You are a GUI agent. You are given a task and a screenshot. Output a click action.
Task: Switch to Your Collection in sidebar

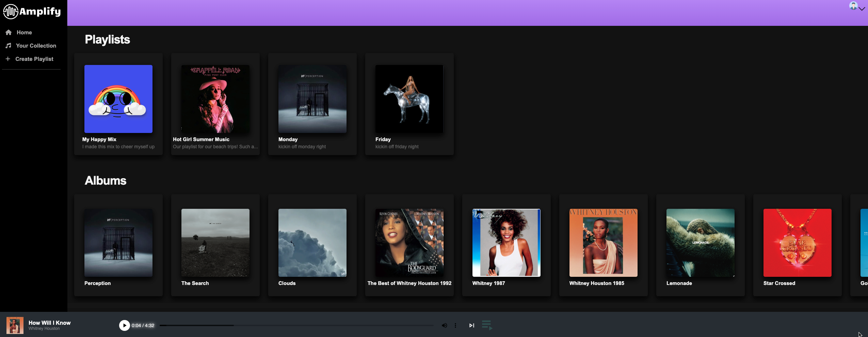point(36,46)
